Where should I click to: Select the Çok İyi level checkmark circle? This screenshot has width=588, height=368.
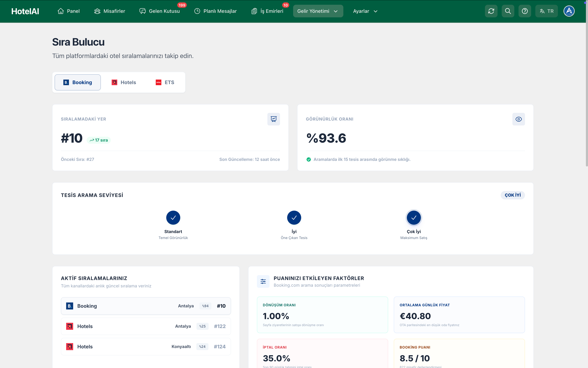[414, 218]
